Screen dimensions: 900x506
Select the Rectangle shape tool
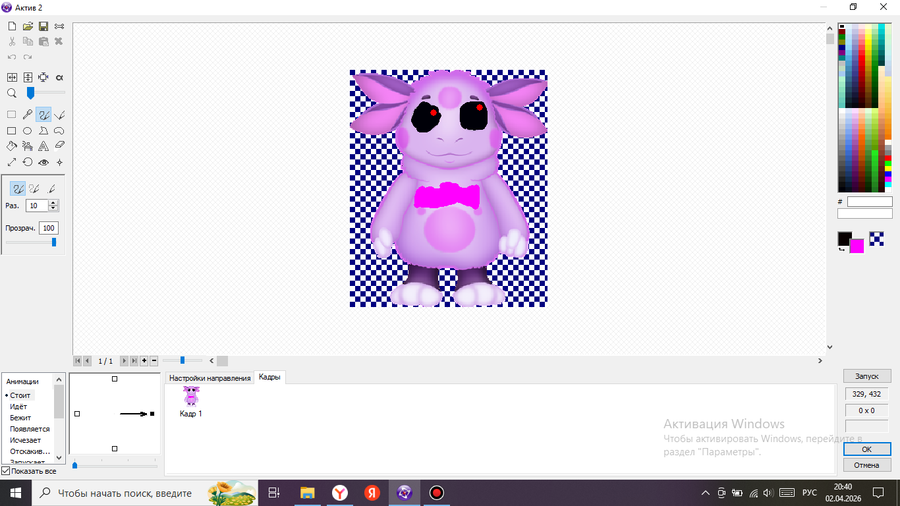pyautogui.click(x=11, y=131)
